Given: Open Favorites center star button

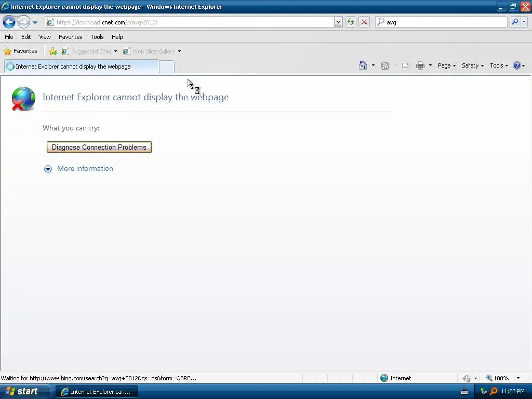Looking at the screenshot, I should tap(20, 51).
